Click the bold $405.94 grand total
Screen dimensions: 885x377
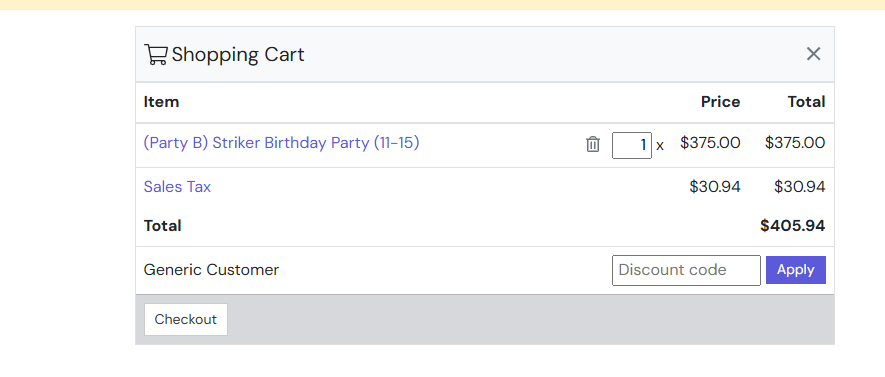(792, 226)
